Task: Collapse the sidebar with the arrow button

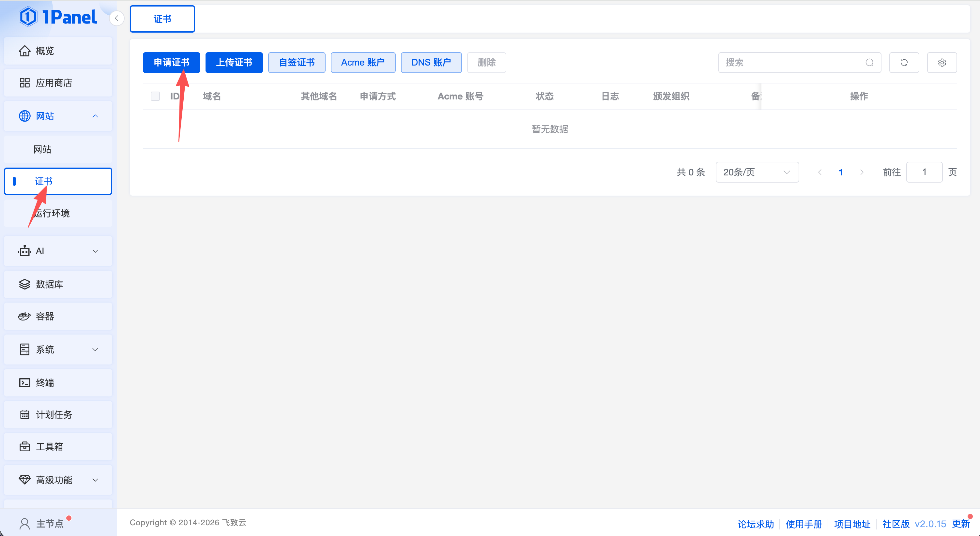Action: (117, 18)
